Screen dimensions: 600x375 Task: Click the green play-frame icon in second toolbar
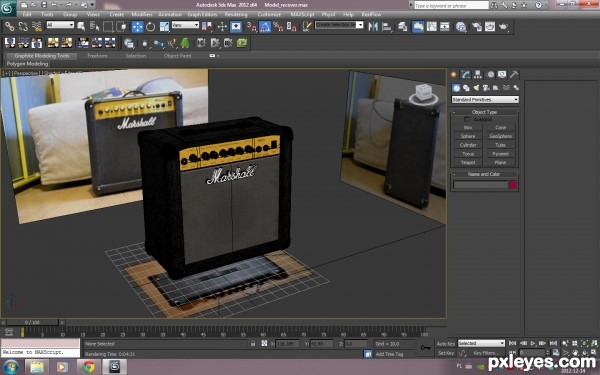coord(242,43)
